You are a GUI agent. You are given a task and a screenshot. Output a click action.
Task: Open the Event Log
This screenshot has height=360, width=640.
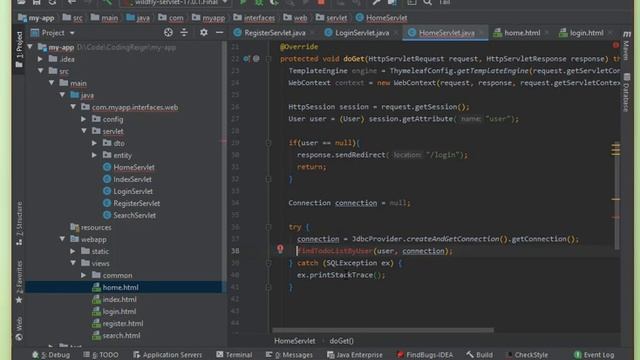[x=594, y=355]
